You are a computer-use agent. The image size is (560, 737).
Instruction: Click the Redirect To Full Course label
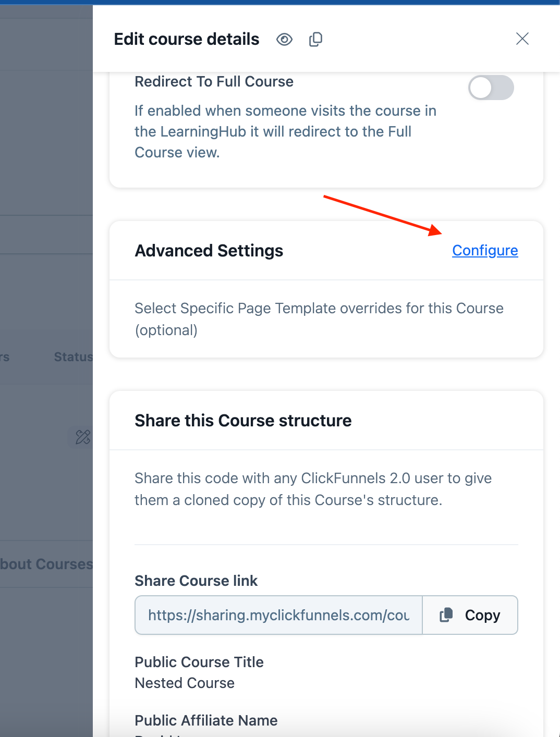point(214,82)
